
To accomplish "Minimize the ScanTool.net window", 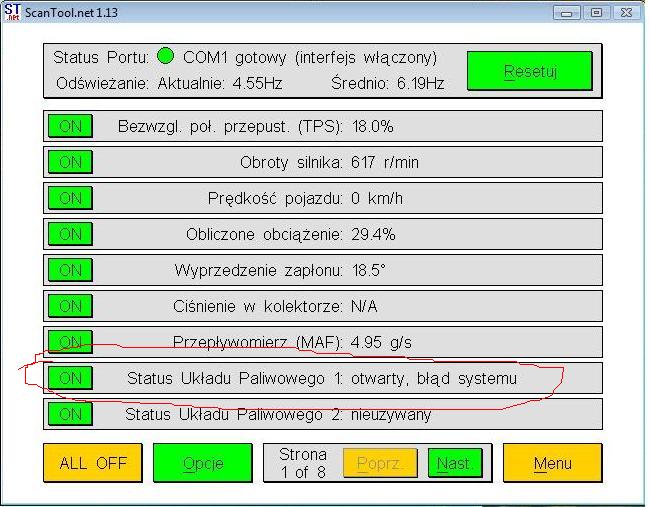I will coord(568,12).
